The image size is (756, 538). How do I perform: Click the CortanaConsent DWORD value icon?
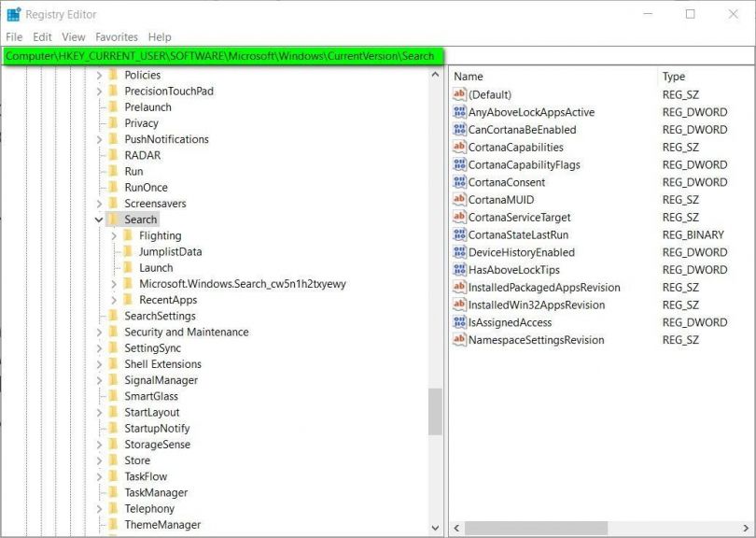click(458, 182)
